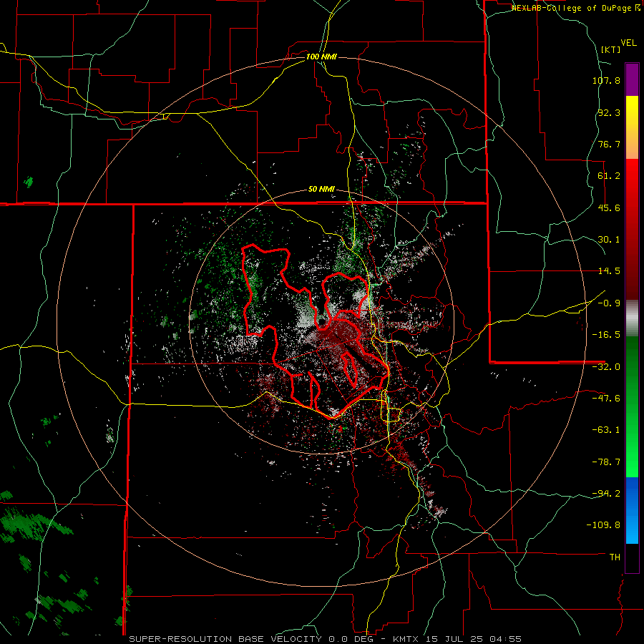
Task: Click the 45.6 scale value
Action: pos(609,208)
